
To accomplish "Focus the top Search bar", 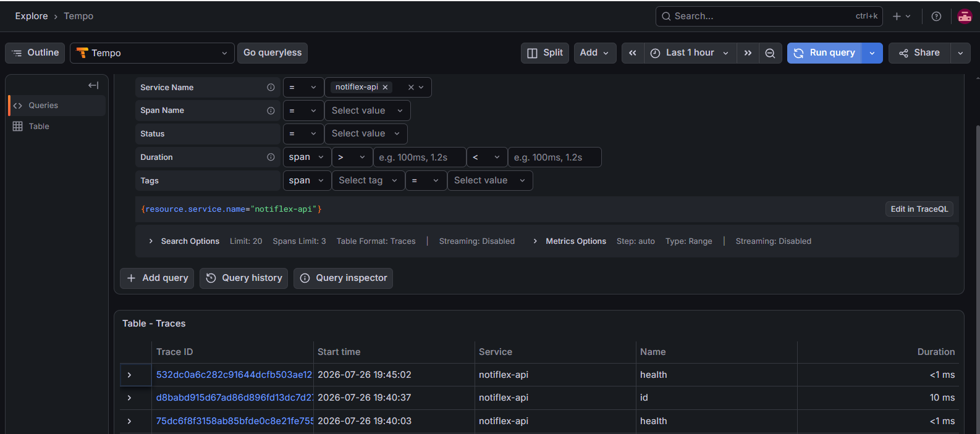I will 769,16.
